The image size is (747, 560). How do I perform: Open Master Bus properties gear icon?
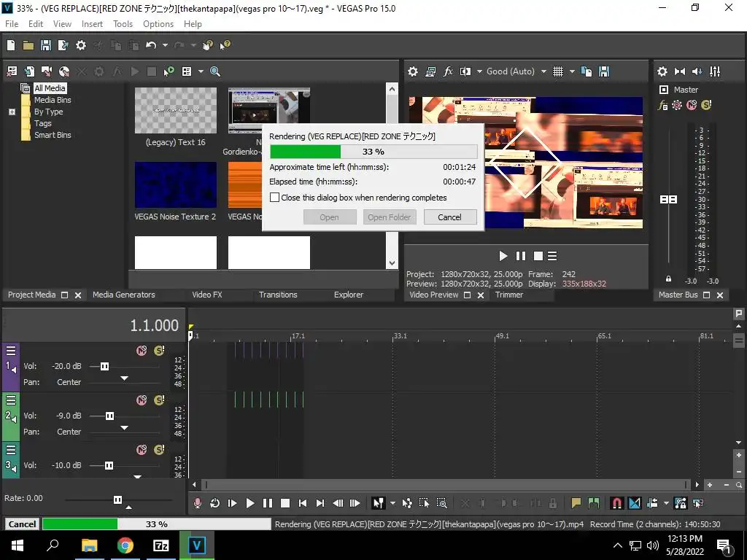[x=662, y=71]
